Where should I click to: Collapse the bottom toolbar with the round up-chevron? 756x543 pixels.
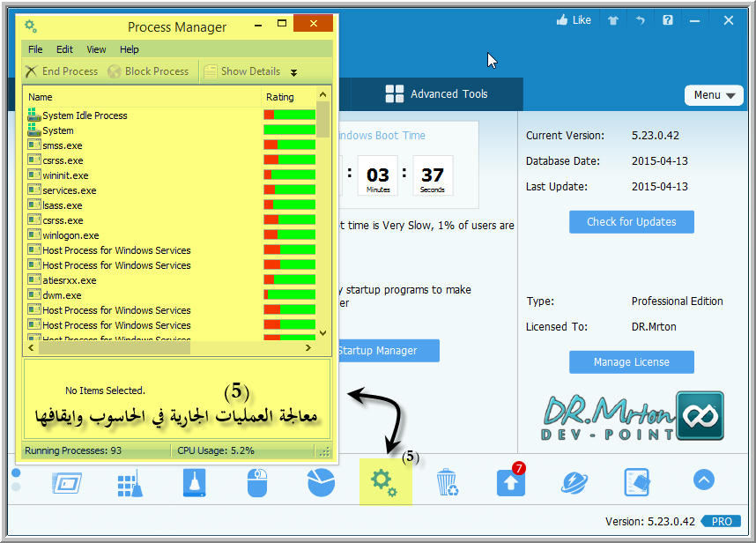(x=704, y=480)
